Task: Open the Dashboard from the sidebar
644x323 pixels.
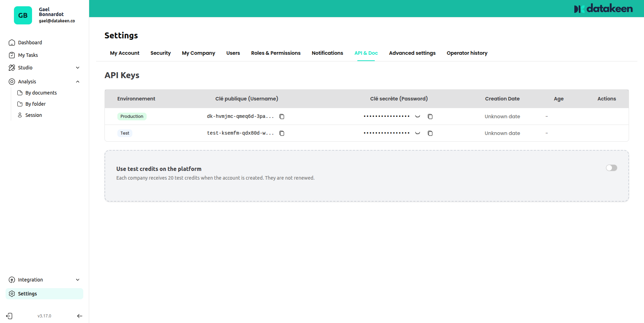Action: (x=30, y=42)
